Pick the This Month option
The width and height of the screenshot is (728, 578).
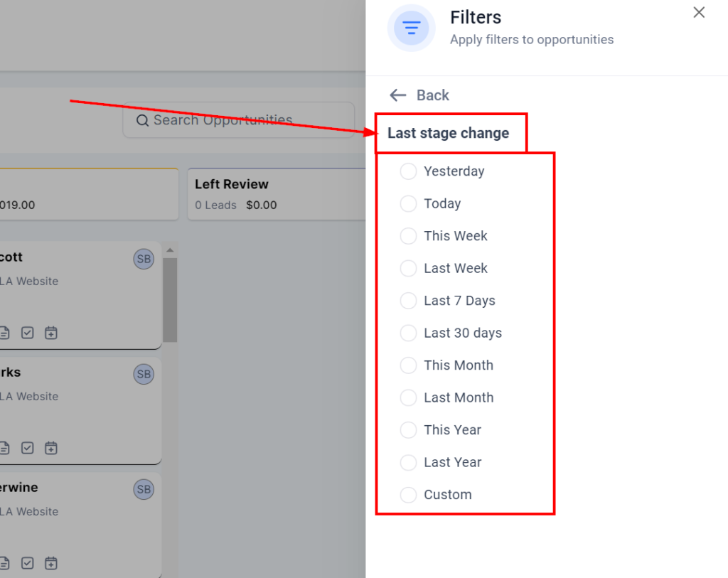coord(408,365)
